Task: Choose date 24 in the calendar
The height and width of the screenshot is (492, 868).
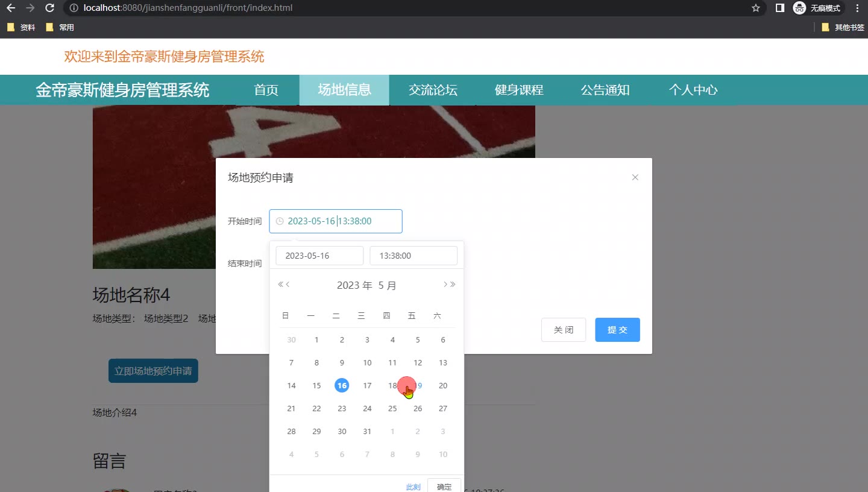Action: [x=367, y=409]
